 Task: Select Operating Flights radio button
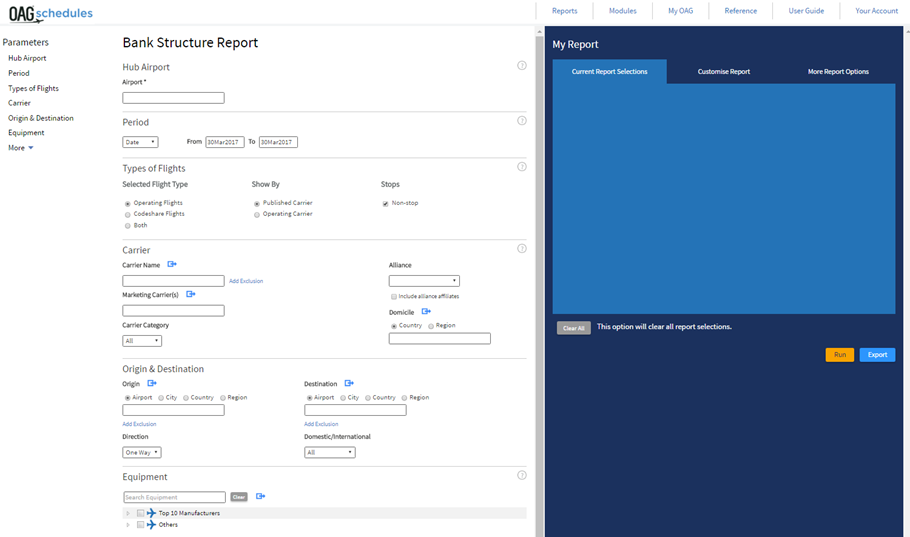pos(128,204)
